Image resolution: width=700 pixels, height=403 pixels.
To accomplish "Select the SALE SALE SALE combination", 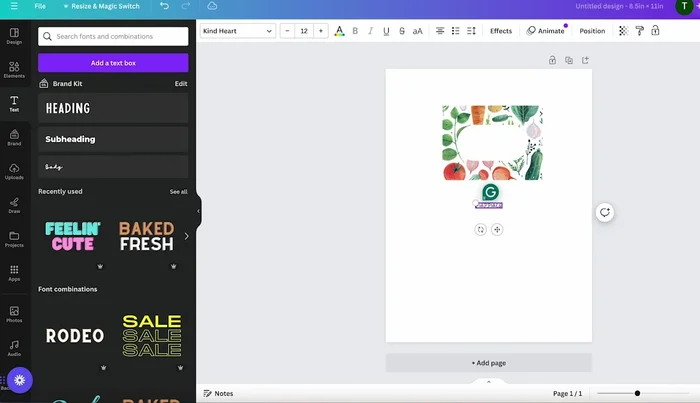I will (152, 336).
